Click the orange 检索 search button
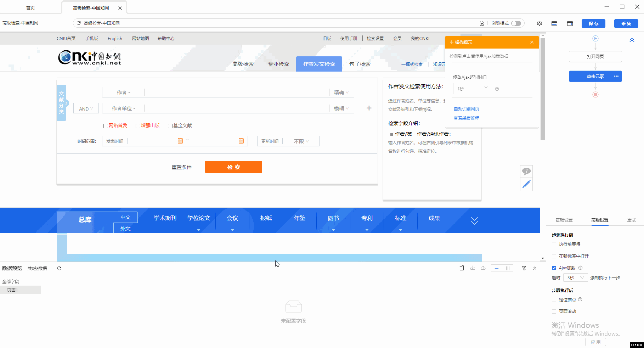 233,167
